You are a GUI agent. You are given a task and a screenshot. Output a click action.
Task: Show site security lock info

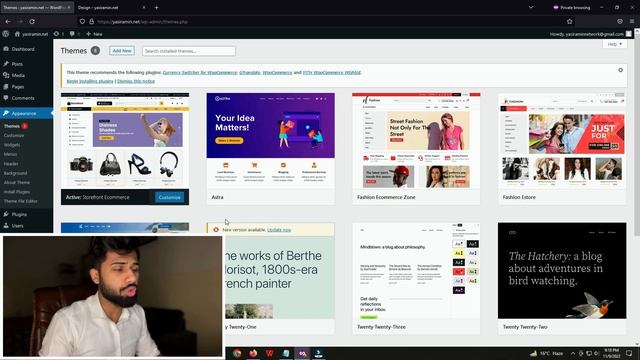tap(91, 21)
